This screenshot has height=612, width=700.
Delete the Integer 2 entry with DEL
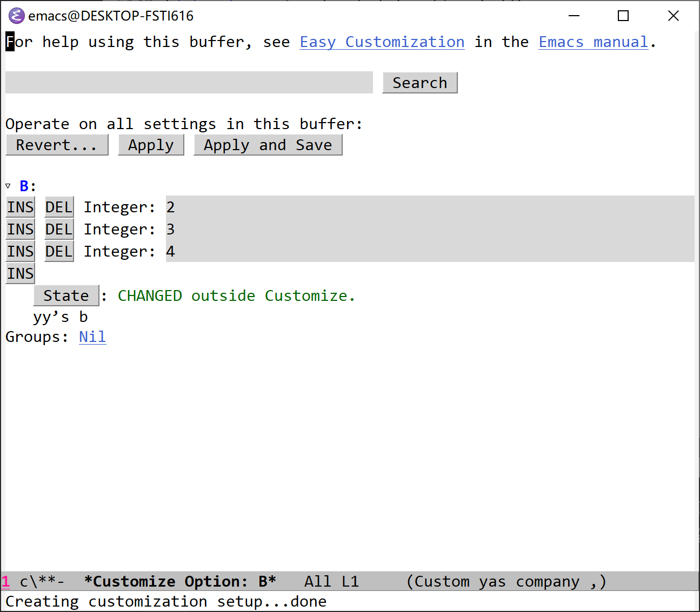[59, 207]
